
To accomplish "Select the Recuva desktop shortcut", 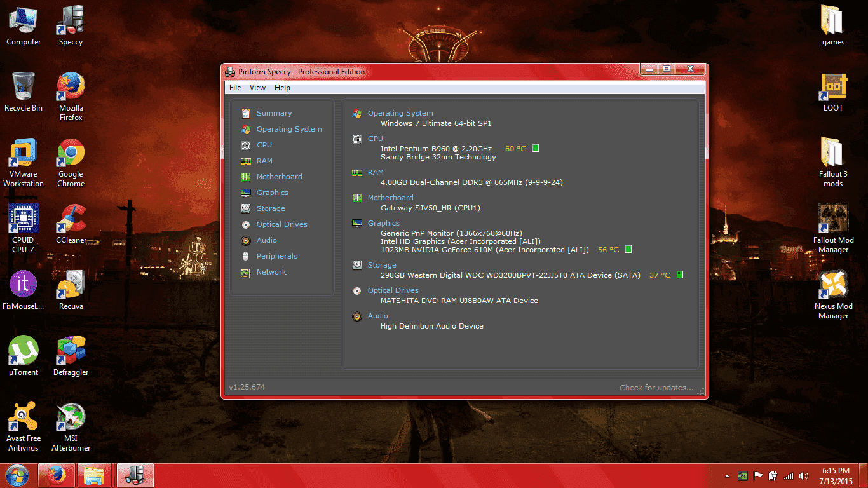I will [71, 290].
